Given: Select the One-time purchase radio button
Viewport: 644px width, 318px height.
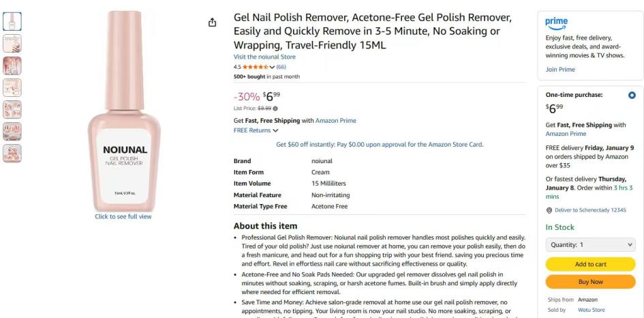Looking at the screenshot, I should (x=631, y=95).
